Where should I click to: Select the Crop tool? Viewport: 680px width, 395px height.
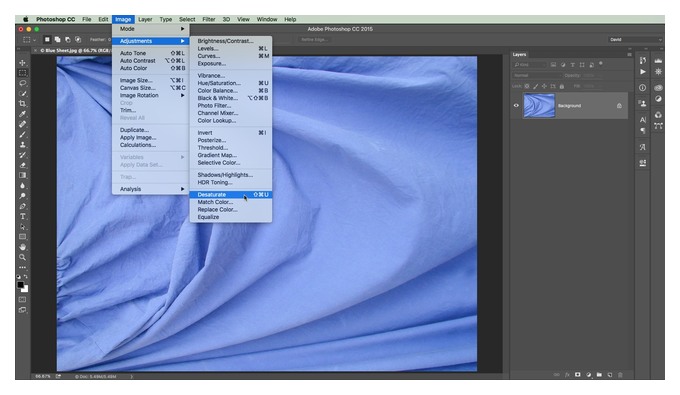click(x=23, y=104)
